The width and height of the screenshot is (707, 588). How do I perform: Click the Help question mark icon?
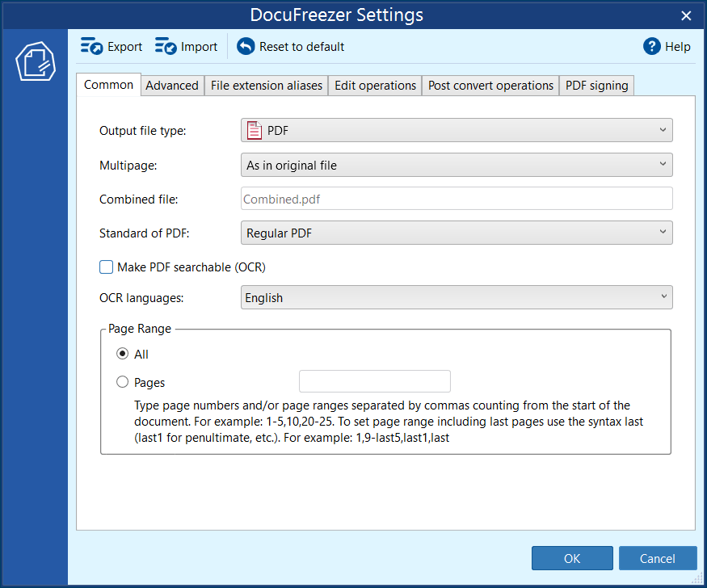651,46
